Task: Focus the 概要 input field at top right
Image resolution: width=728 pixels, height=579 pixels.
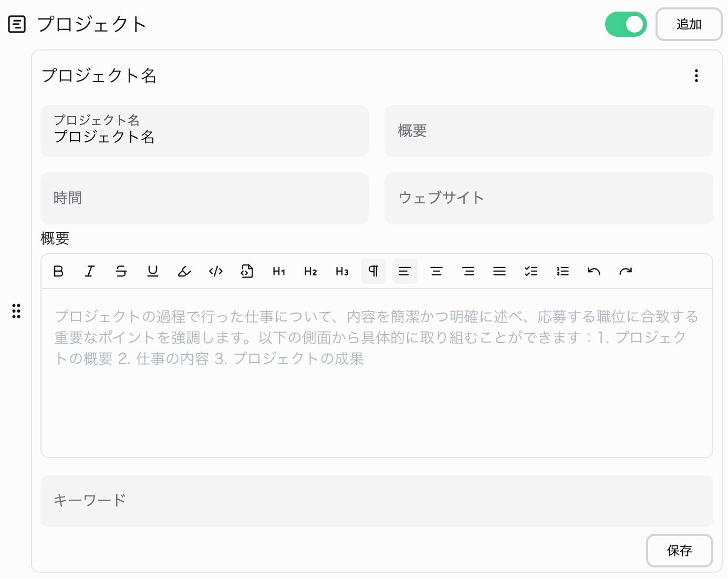Action: coord(549,131)
